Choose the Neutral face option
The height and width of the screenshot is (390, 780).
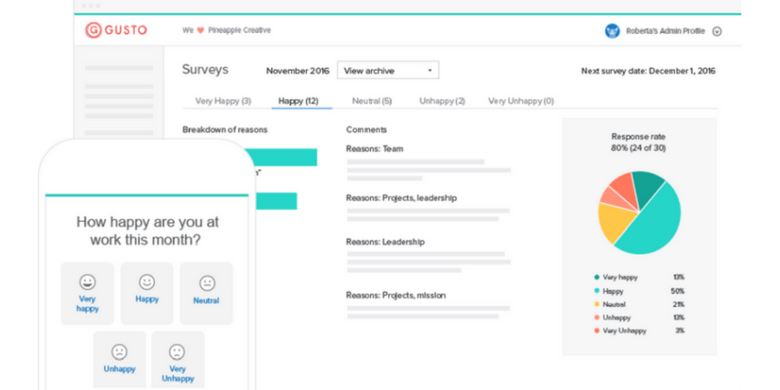pyautogui.click(x=206, y=293)
